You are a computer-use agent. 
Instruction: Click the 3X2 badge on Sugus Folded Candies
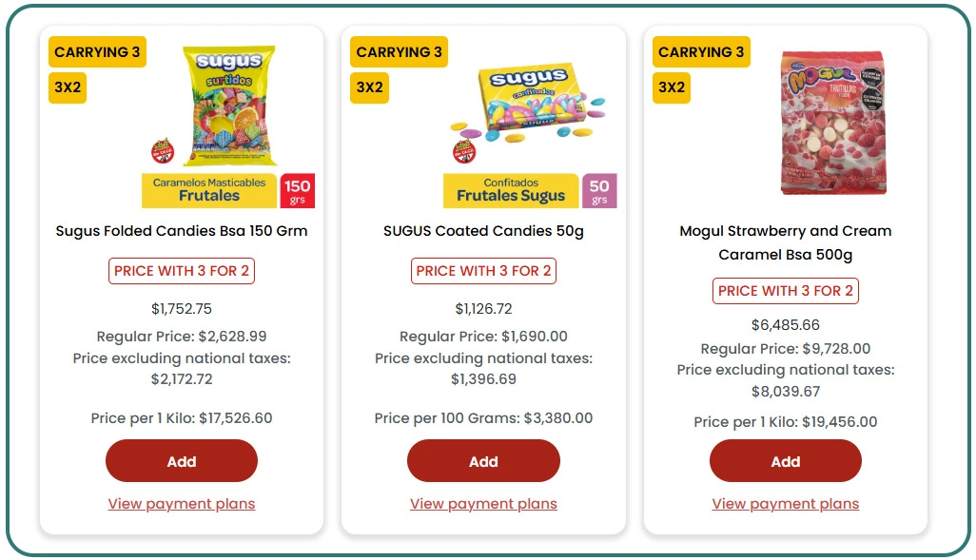68,87
